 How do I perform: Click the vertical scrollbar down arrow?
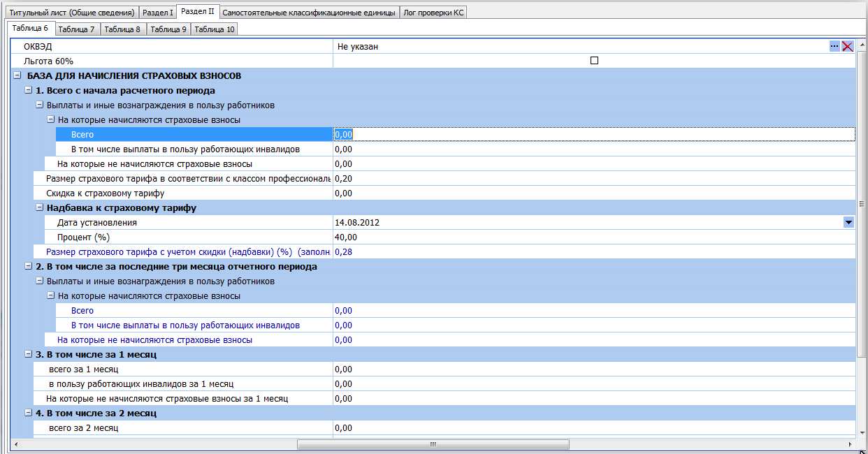pyautogui.click(x=862, y=433)
